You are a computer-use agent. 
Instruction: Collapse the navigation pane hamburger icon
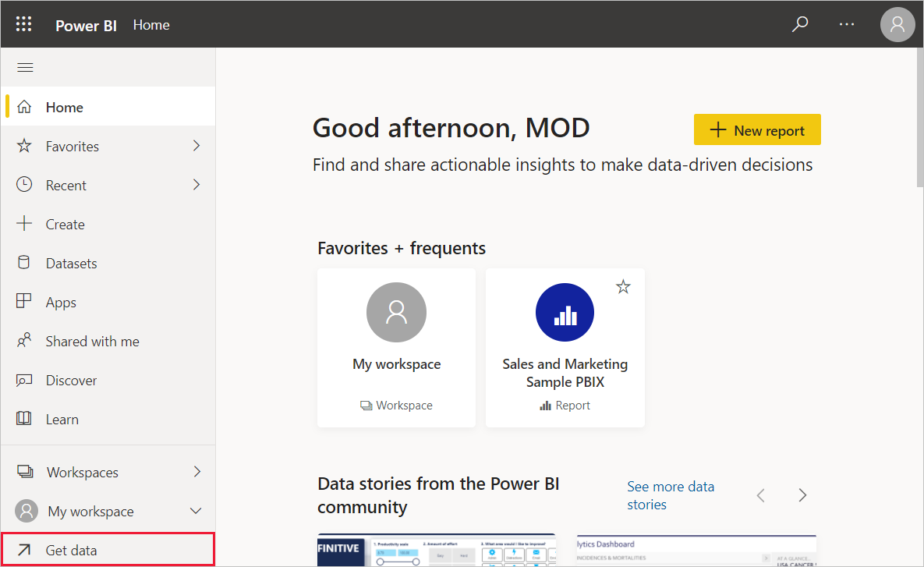pos(25,67)
